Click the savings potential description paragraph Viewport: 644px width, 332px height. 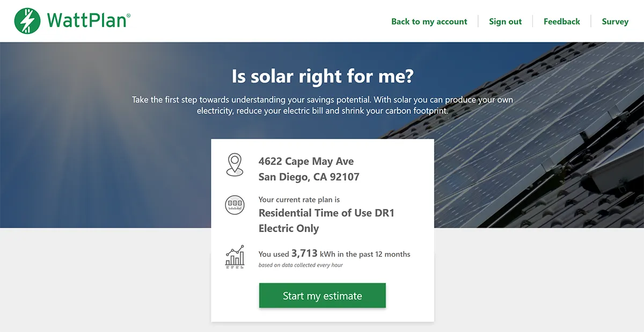point(322,105)
